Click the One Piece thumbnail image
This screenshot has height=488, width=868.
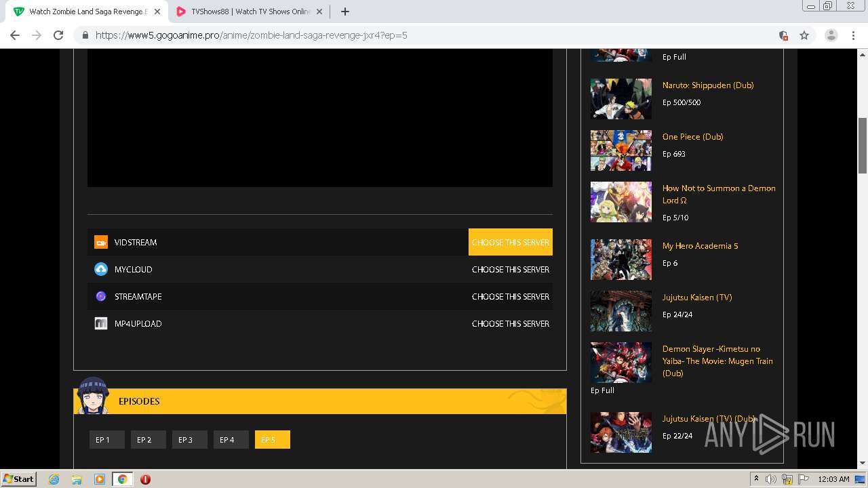pos(620,150)
